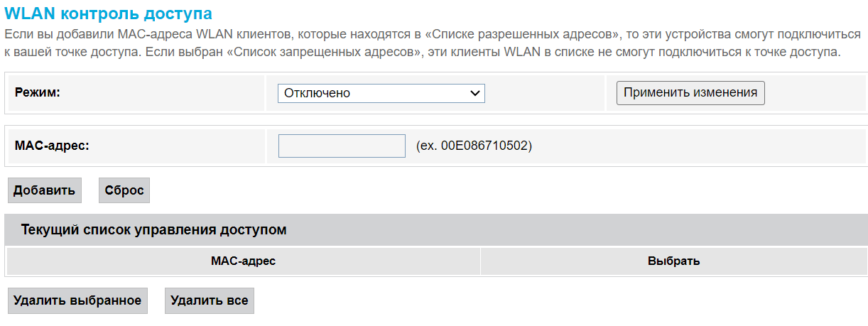Click the Текущий список управления доступом title
Viewport: 868px width, 326px height.
click(153, 230)
